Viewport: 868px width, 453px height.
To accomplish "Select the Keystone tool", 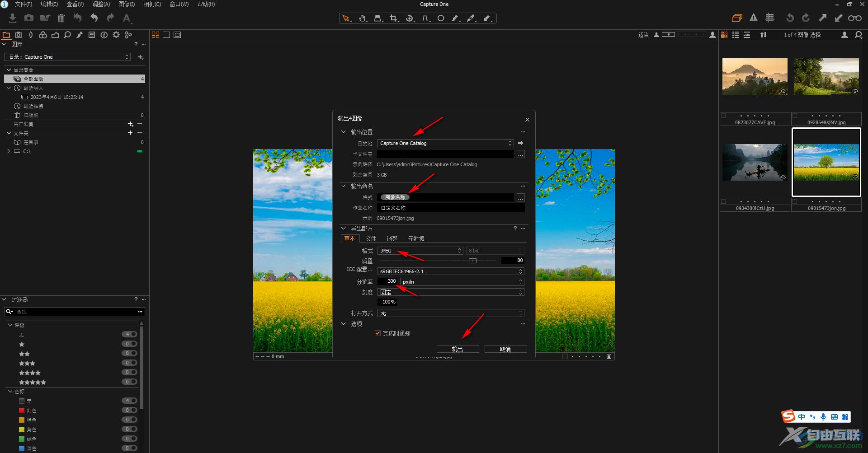I will [x=426, y=19].
